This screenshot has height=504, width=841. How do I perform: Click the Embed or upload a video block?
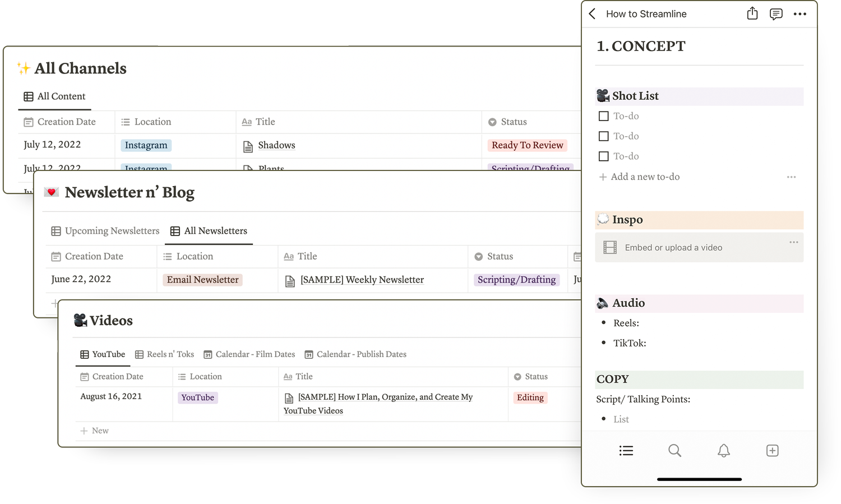click(x=673, y=248)
